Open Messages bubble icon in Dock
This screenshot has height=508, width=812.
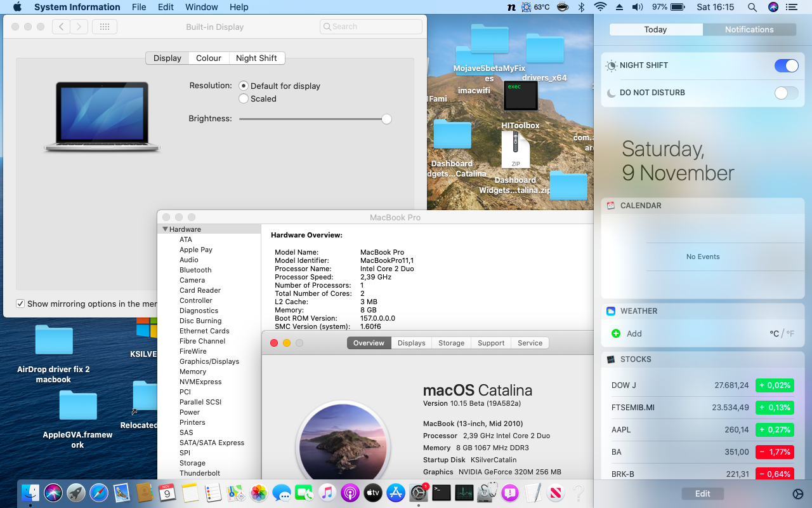282,492
